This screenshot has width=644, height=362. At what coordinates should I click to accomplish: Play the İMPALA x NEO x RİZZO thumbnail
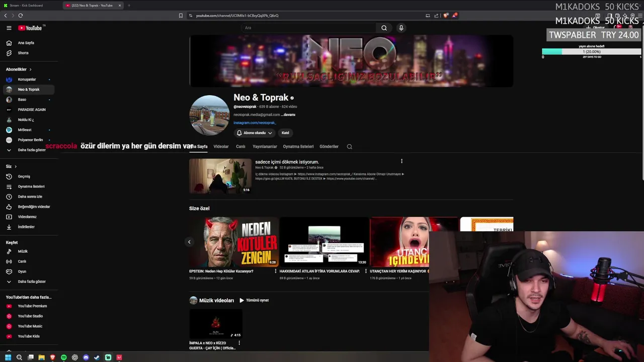(x=216, y=324)
